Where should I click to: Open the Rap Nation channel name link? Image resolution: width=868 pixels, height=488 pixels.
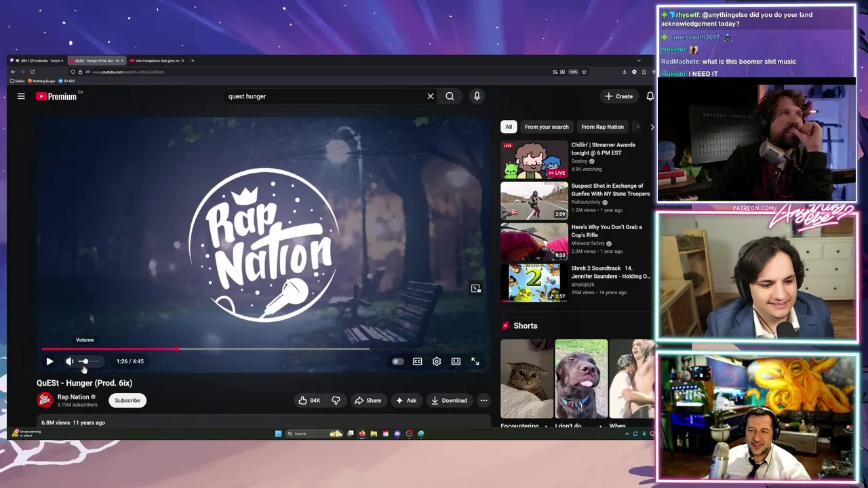pos(73,397)
